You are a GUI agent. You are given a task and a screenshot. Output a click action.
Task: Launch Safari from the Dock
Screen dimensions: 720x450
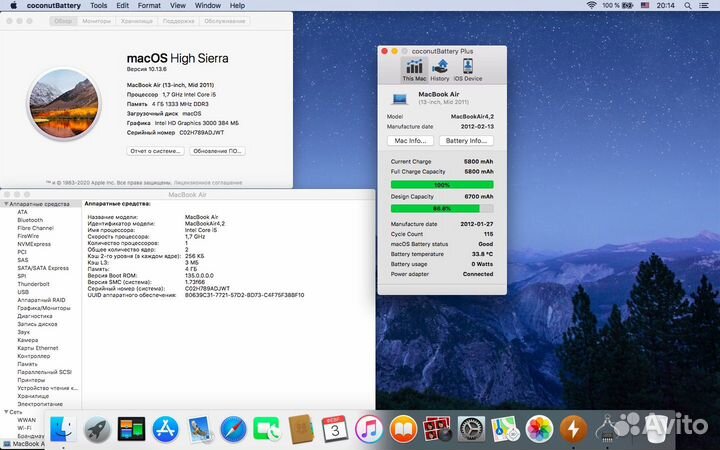(233, 430)
